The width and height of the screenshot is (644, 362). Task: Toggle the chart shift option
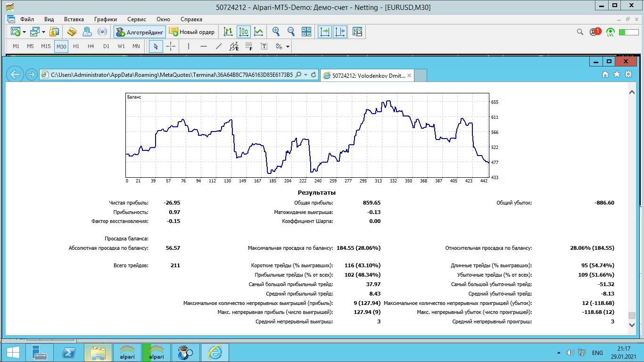click(x=340, y=32)
